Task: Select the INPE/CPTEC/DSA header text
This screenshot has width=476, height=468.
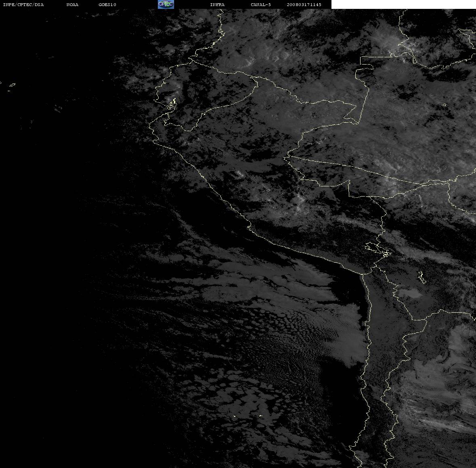Action: click(23, 4)
